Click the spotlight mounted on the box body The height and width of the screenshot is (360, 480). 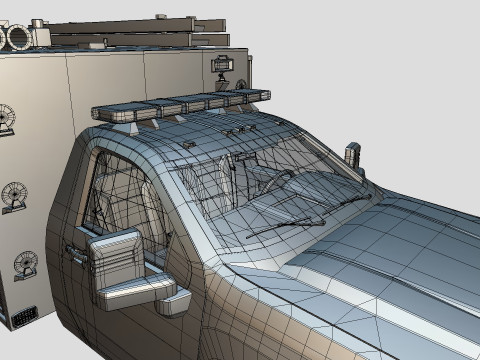click(x=222, y=64)
